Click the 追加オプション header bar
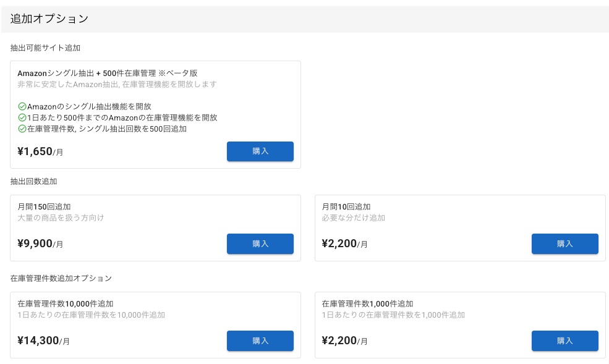 coord(304,19)
